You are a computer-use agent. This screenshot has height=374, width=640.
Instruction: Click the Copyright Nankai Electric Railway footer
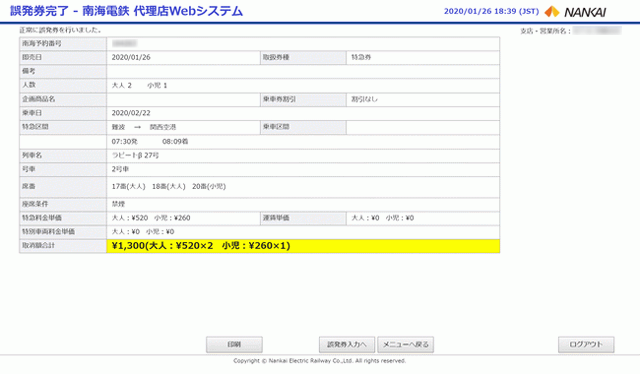320,361
